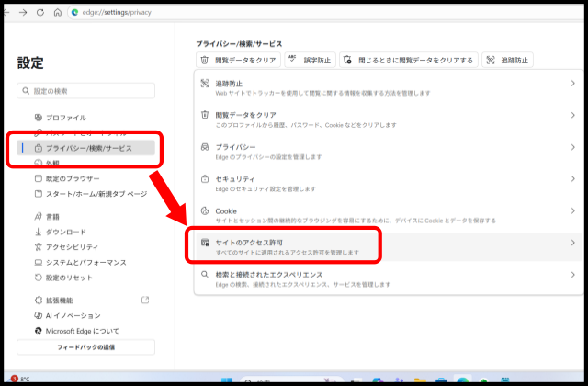Expand プライバシー row chevron
Screen dimensions: 588x386
tap(572, 147)
